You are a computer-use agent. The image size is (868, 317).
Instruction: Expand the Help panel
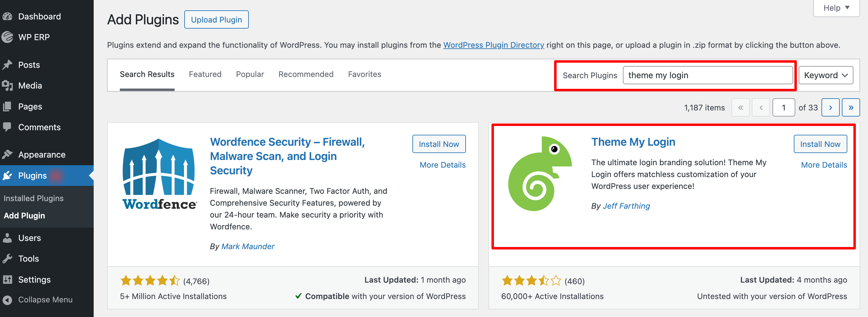[x=836, y=8]
